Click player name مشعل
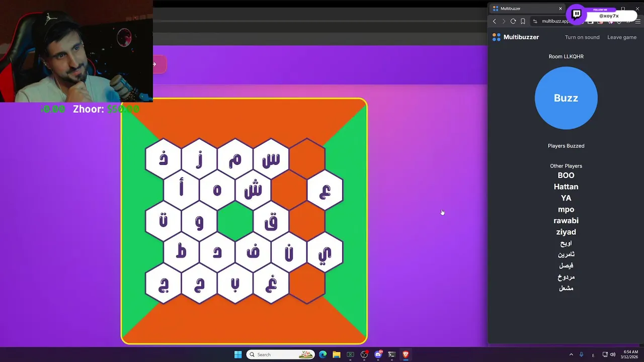The width and height of the screenshot is (644, 362). click(x=566, y=288)
